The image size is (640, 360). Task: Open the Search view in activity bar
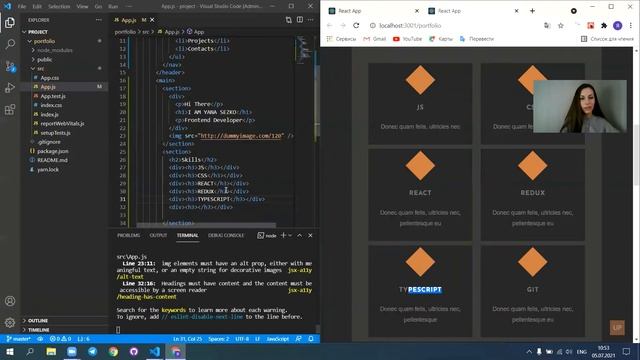(x=10, y=44)
